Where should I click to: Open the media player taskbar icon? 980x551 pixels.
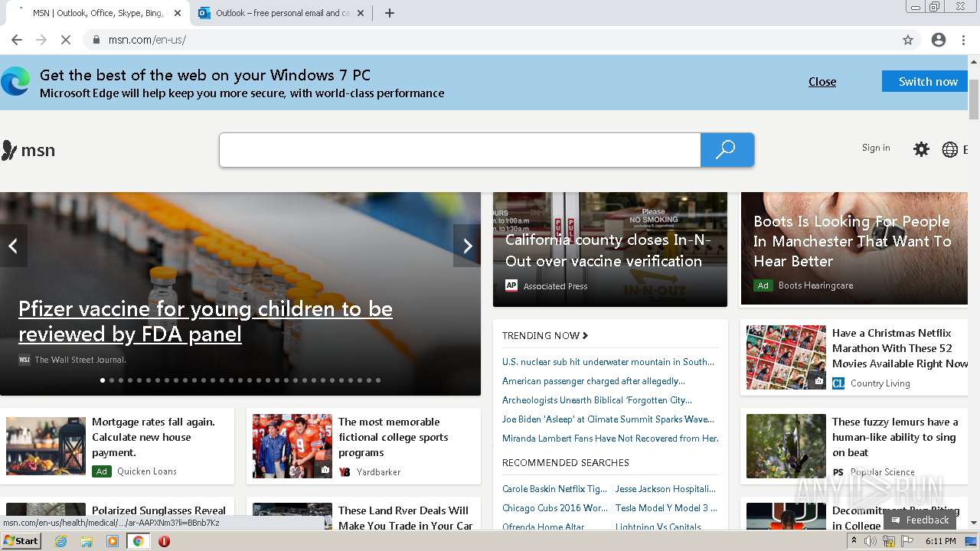(113, 541)
